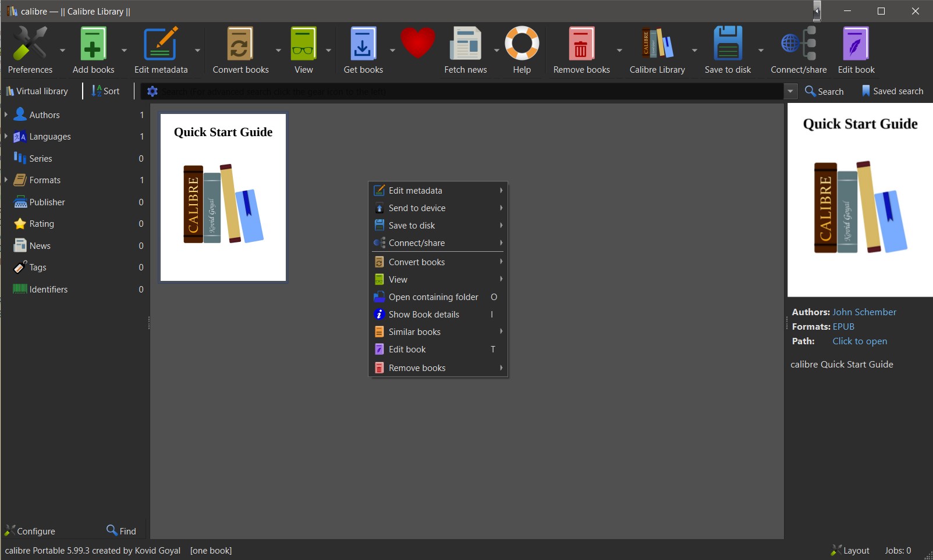The width and height of the screenshot is (933, 560).
Task: Expand the Authors node arrow
Action: (6, 115)
